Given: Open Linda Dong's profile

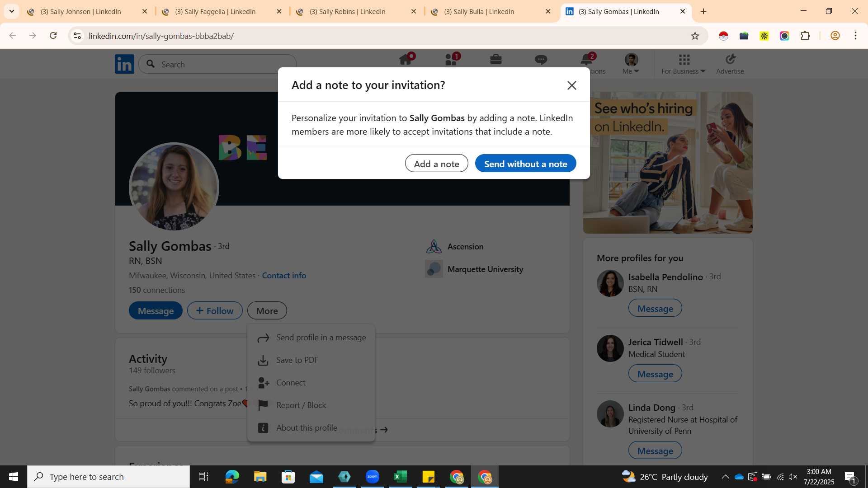Looking at the screenshot, I should click(651, 408).
